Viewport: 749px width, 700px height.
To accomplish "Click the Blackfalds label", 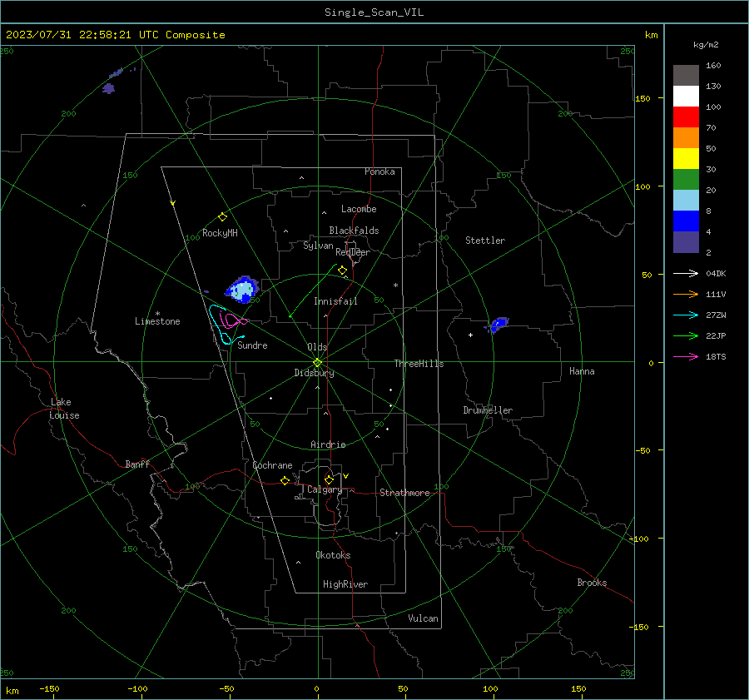I will [354, 231].
